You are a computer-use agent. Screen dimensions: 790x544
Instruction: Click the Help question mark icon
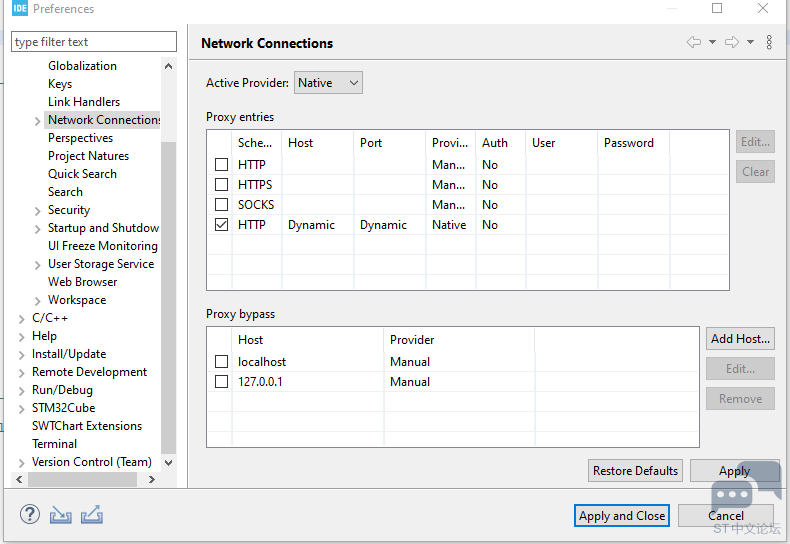(29, 515)
